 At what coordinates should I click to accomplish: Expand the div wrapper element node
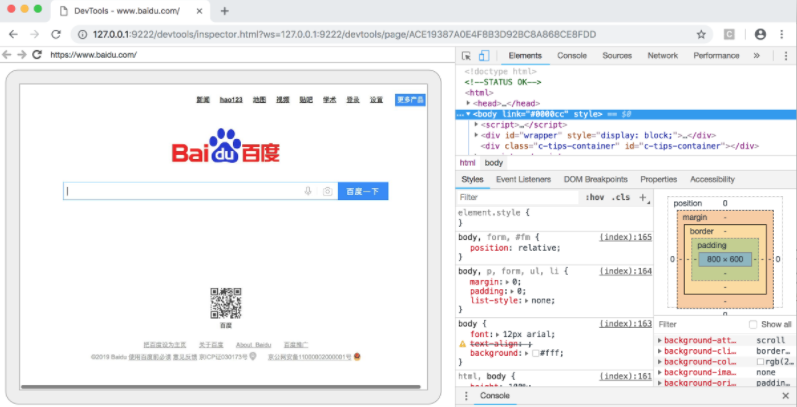point(476,135)
